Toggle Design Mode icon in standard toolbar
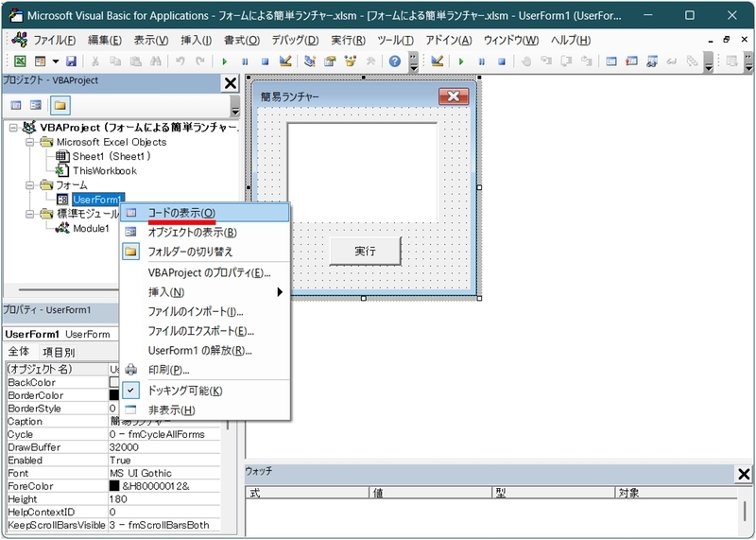 point(285,61)
